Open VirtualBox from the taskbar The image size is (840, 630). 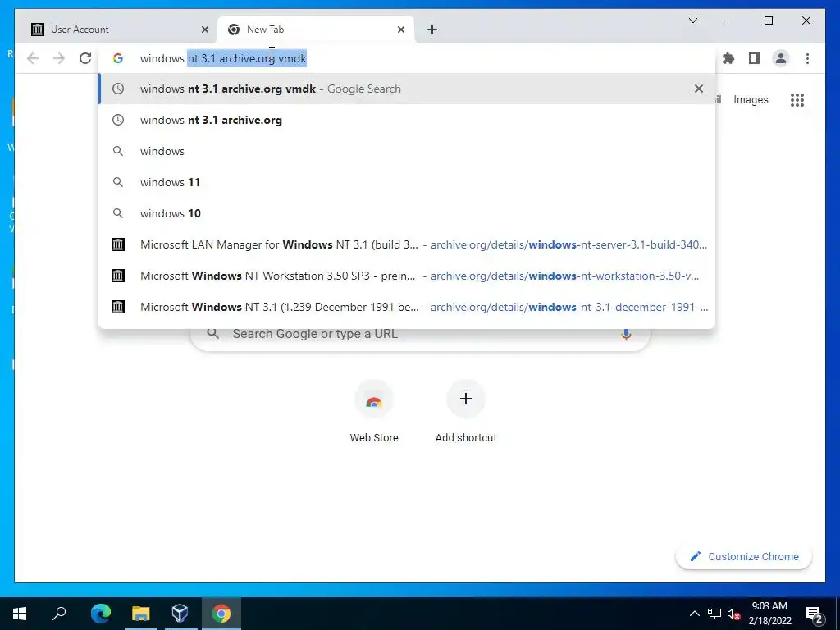tap(180, 614)
